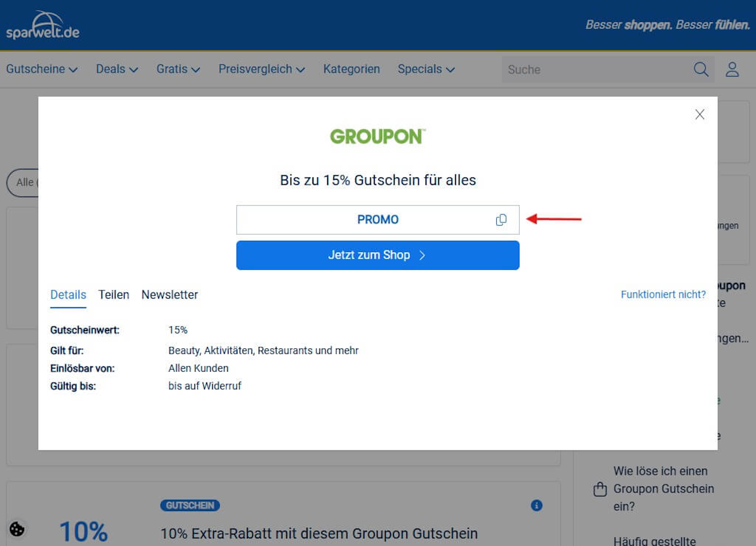Copy the PROMO code with copy icon
Screen dimensions: 756x546
[501, 220]
